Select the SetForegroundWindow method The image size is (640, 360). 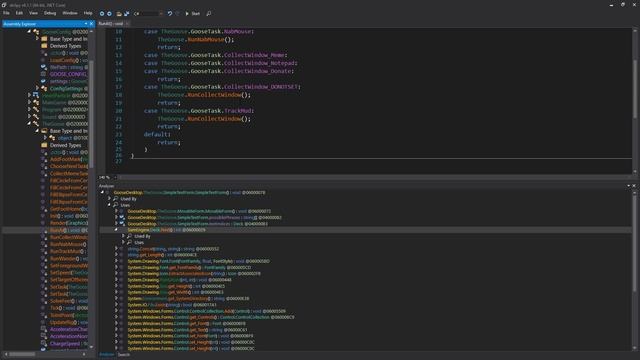(x=69, y=266)
